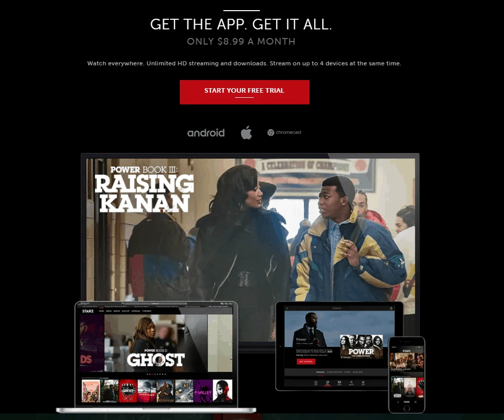Click the Apple logo
Viewport: 504px width, 420px height.
(x=246, y=132)
